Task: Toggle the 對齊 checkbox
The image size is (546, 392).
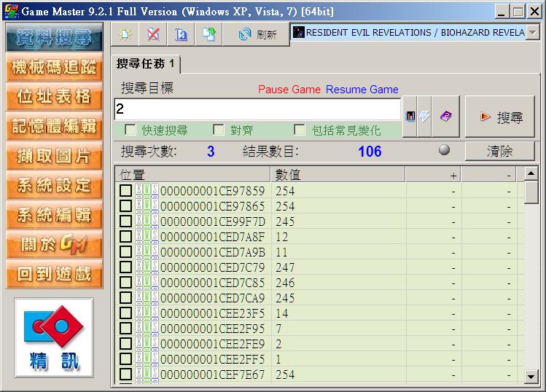Action: [x=219, y=130]
